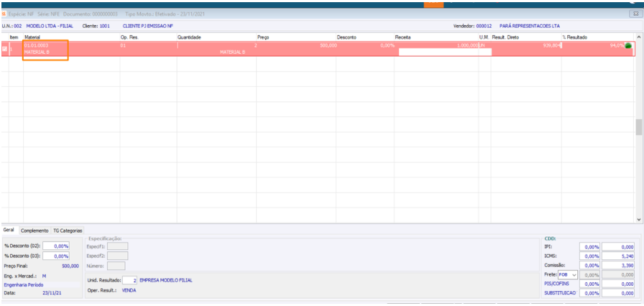
Task: Select the U.M. column header
Action: click(x=484, y=37)
